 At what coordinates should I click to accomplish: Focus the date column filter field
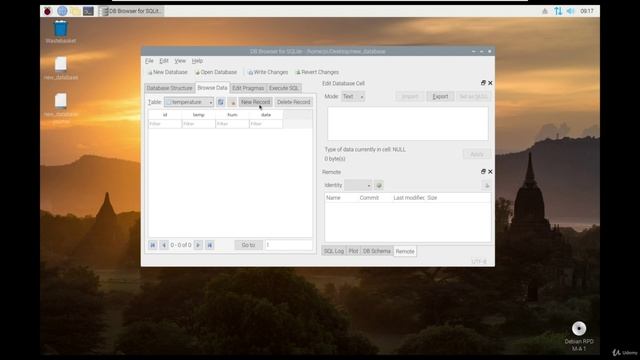pos(266,124)
